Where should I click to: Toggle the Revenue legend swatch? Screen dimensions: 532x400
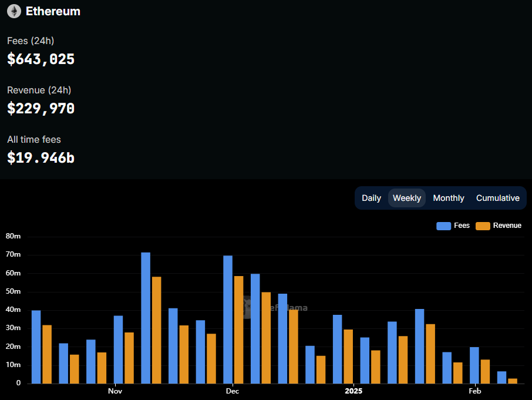(x=483, y=226)
